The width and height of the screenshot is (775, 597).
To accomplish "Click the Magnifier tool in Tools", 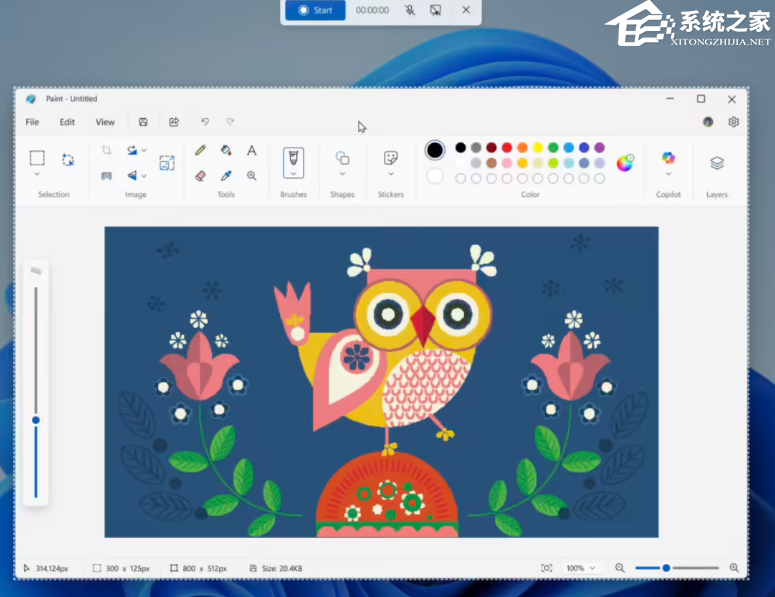I will pos(252,175).
